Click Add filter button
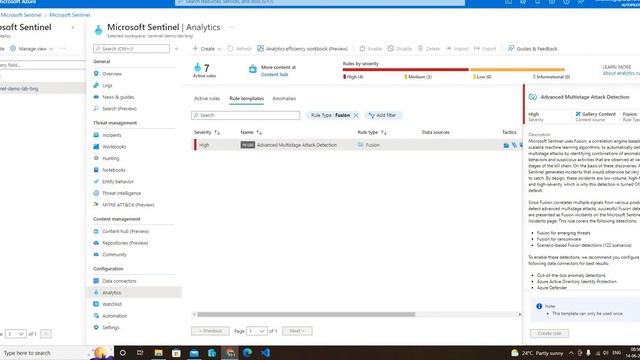 pos(383,115)
